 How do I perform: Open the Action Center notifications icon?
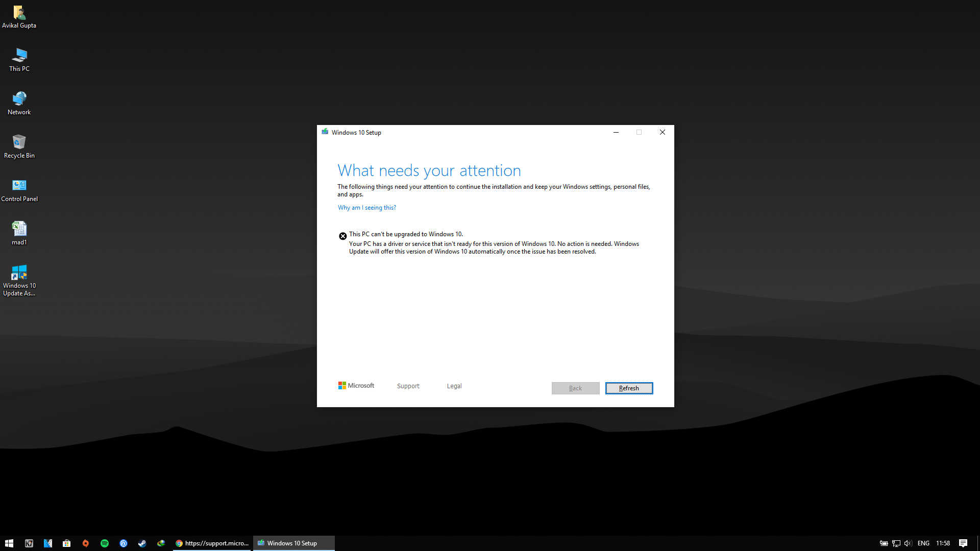point(963,543)
